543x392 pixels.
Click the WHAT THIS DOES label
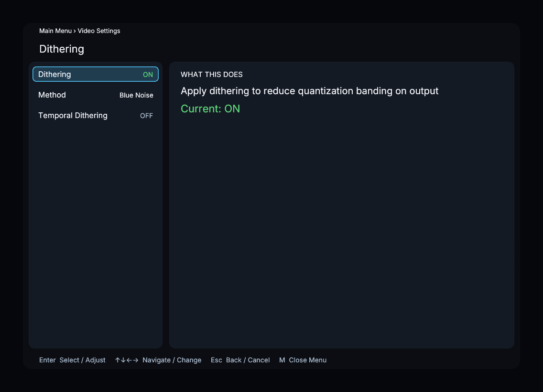pyautogui.click(x=212, y=75)
